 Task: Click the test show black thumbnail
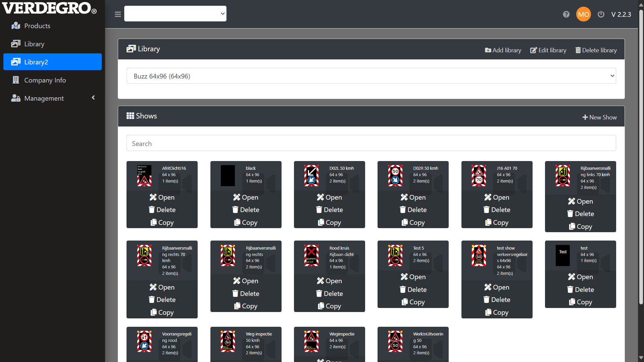tap(563, 255)
